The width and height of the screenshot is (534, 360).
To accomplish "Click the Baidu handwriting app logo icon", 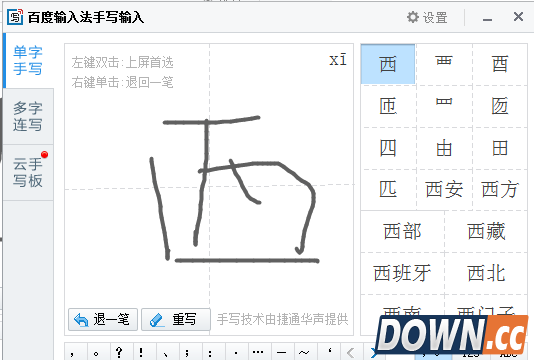I will coord(15,17).
